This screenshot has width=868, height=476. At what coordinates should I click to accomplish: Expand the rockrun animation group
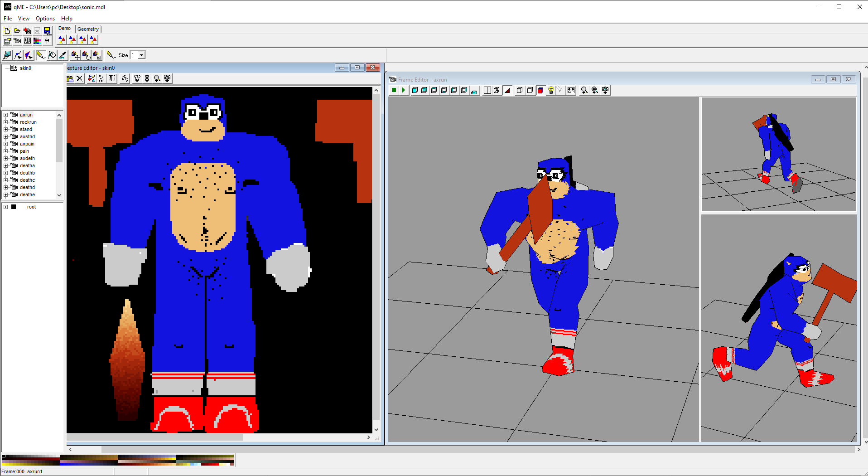pos(5,122)
